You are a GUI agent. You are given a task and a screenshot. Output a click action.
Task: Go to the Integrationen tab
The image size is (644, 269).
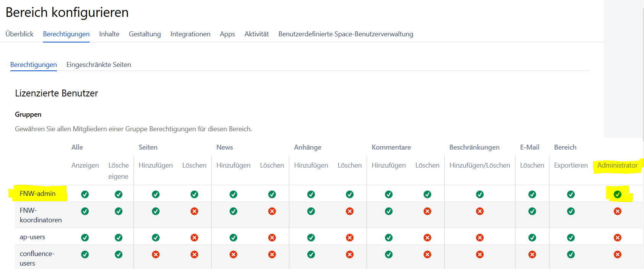tap(190, 34)
